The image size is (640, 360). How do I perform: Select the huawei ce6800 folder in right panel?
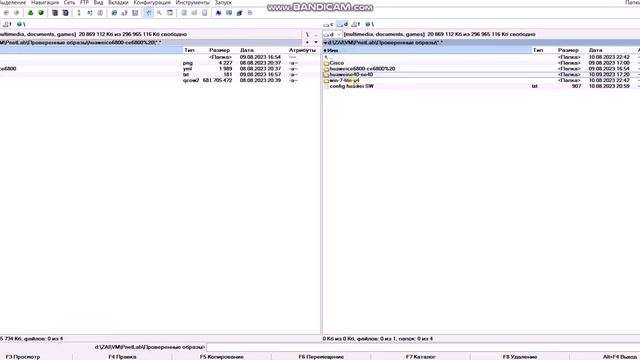pos(481,69)
